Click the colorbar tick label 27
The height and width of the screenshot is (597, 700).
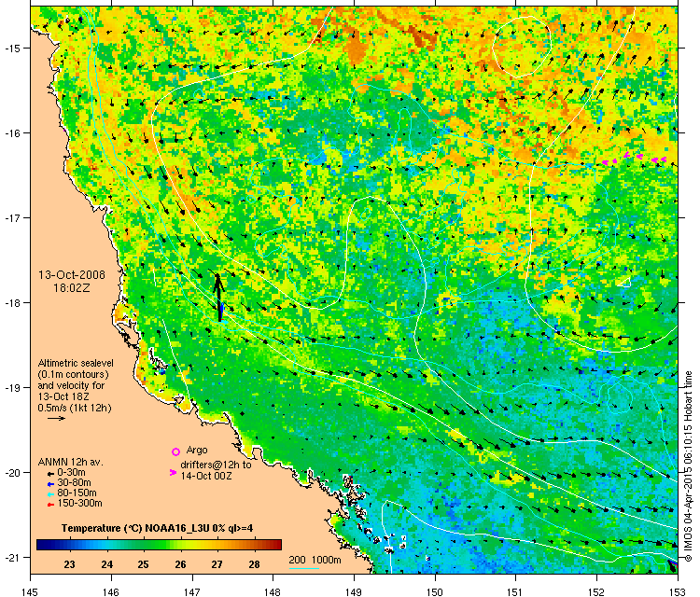(x=217, y=564)
